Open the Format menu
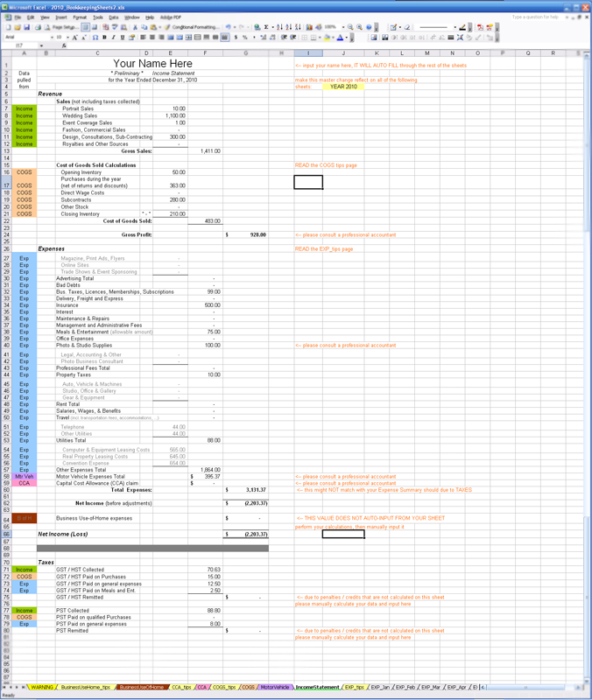The height and width of the screenshot is (700, 592). (x=80, y=17)
